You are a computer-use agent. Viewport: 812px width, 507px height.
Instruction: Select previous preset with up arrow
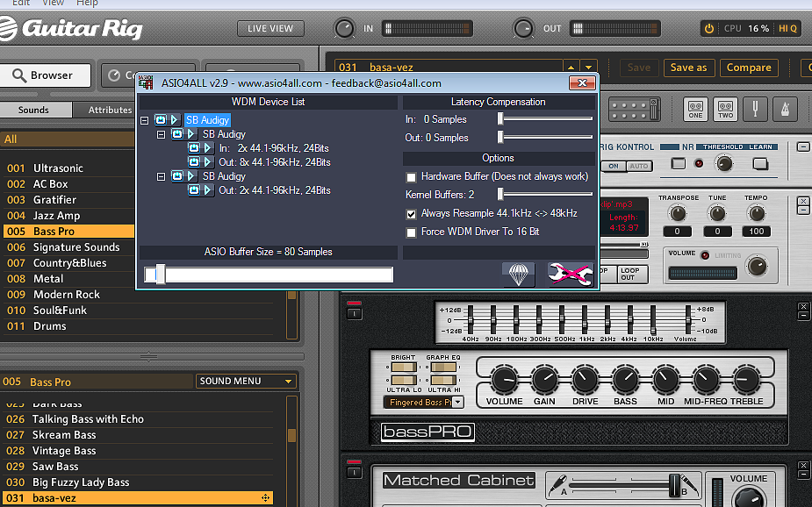pyautogui.click(x=571, y=68)
